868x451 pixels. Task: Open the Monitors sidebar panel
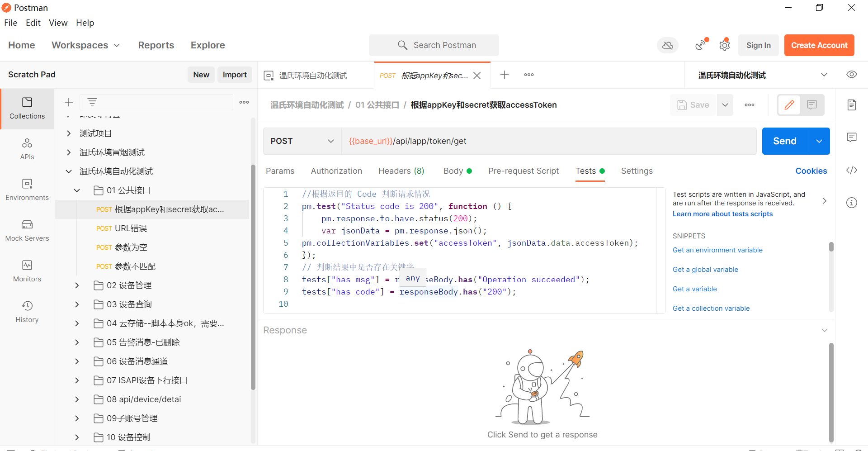[x=27, y=271]
